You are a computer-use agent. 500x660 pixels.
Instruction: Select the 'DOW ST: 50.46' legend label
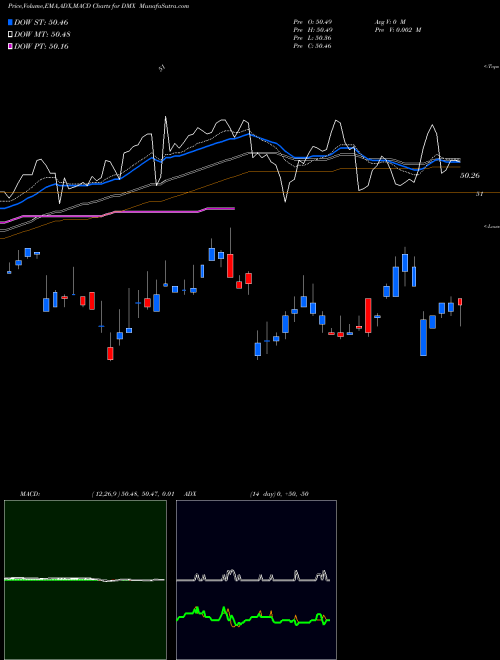pos(41,22)
